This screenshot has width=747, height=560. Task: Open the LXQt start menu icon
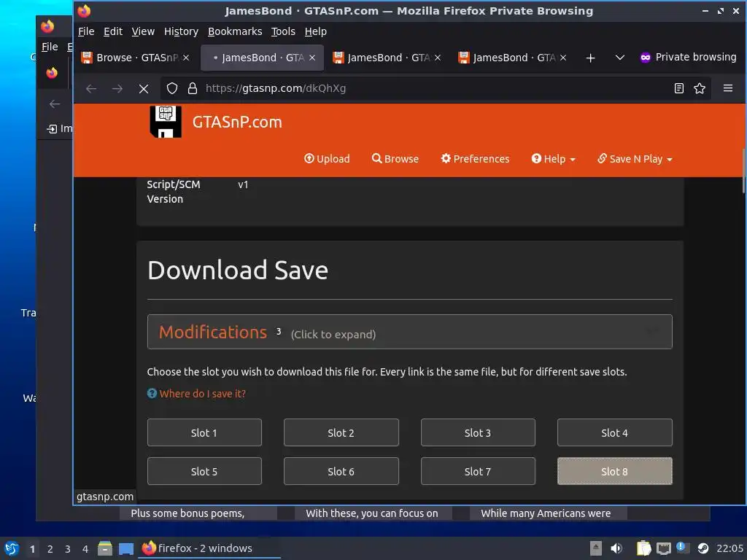pos(12,548)
